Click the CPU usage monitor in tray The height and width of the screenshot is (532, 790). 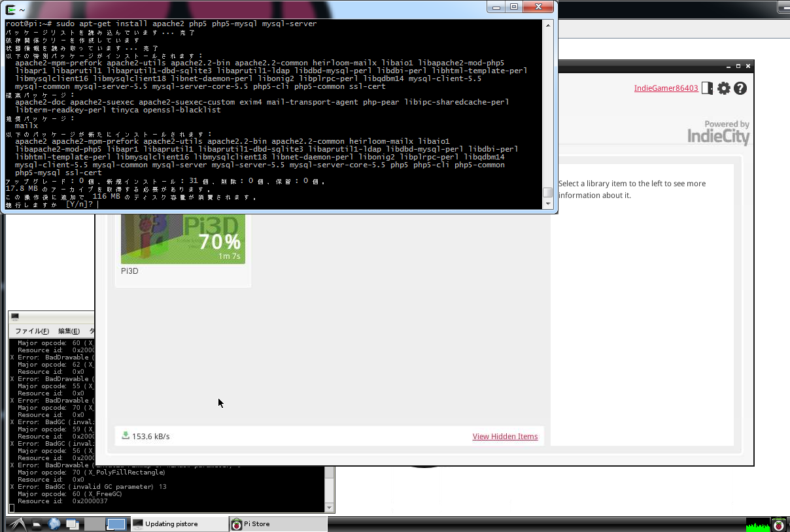tap(758, 524)
